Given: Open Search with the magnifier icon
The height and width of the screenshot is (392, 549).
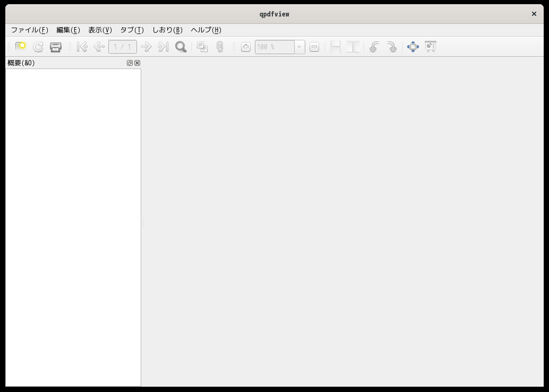Looking at the screenshot, I should click(181, 47).
